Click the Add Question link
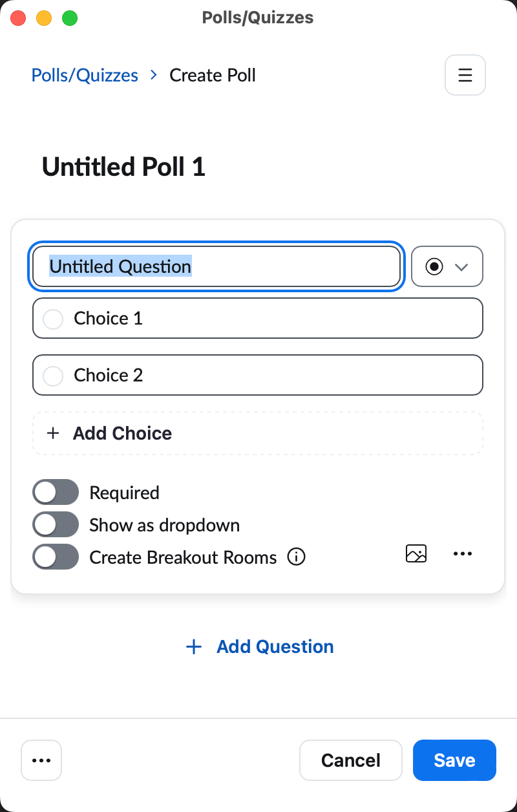Viewport: 517px width, 812px height. (x=275, y=646)
